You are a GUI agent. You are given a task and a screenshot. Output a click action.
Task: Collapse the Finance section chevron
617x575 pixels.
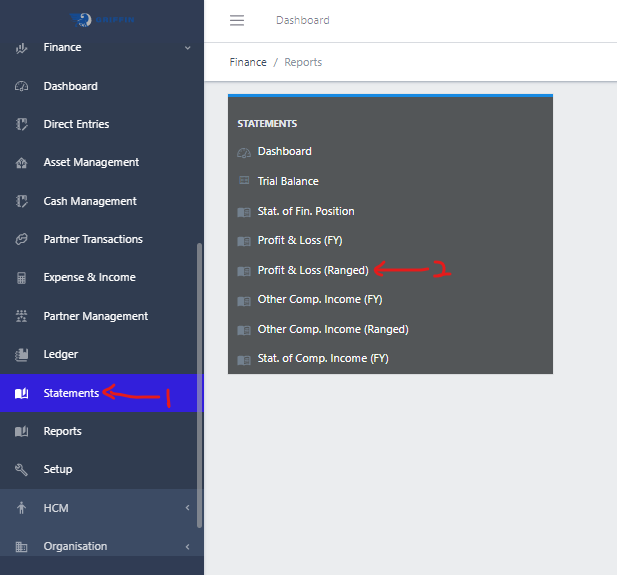(187, 48)
